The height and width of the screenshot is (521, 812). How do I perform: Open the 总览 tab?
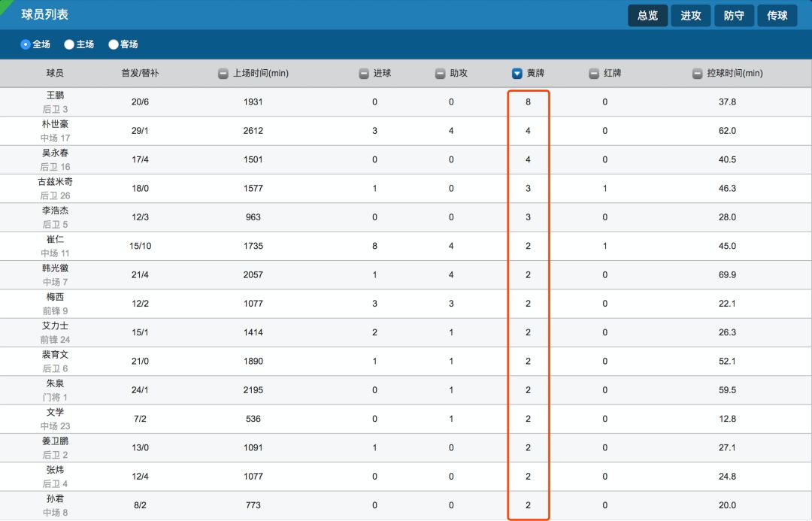point(647,16)
